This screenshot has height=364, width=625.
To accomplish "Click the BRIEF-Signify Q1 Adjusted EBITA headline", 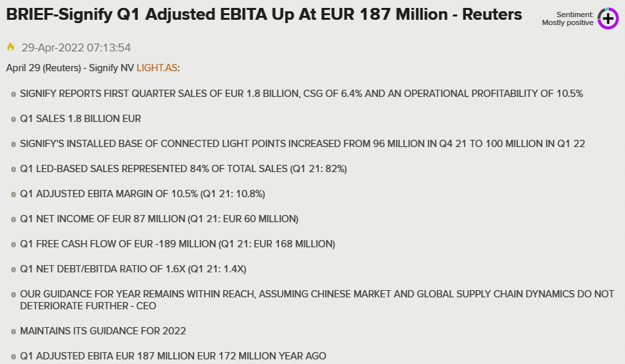I will (264, 15).
